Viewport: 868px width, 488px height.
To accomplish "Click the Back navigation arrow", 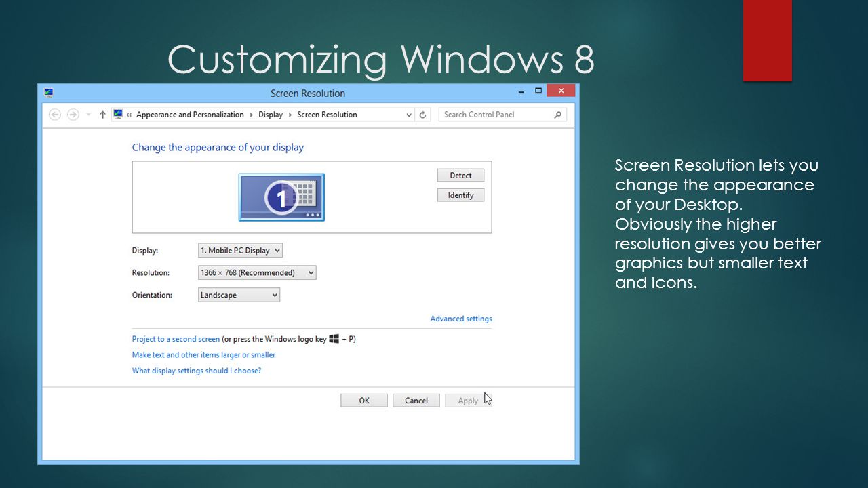I will 56,115.
